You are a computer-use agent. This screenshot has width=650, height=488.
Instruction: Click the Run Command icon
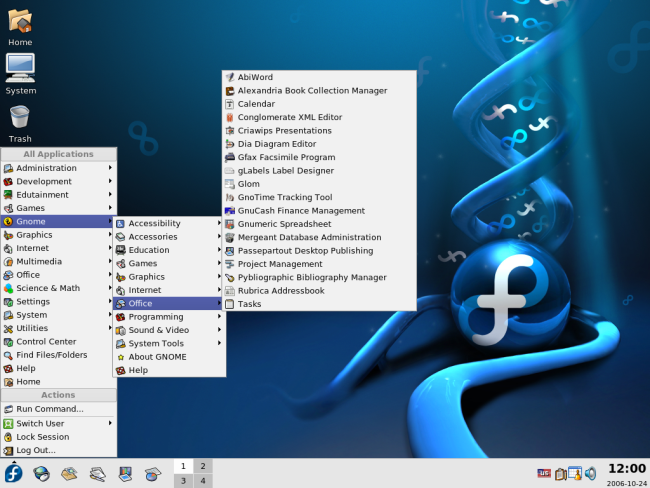8,409
